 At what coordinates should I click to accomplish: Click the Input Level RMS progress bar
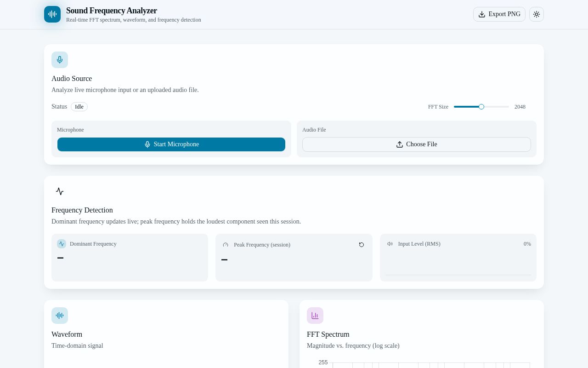[458, 275]
